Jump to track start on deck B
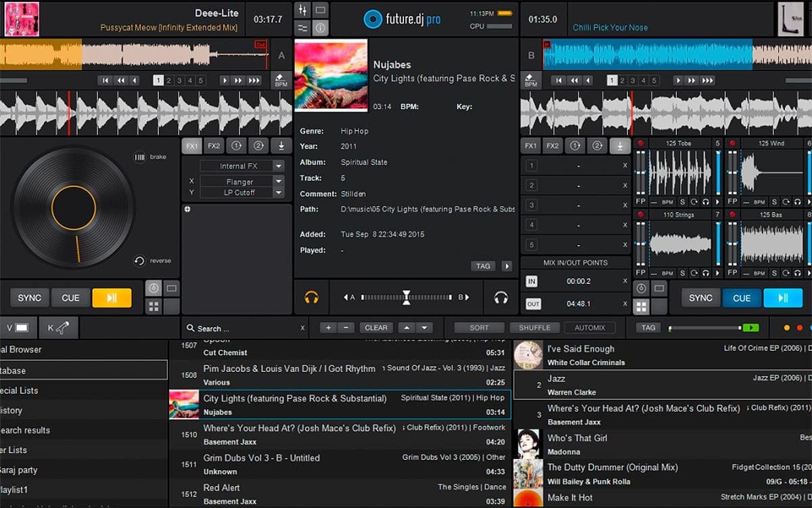 pyautogui.click(x=558, y=81)
